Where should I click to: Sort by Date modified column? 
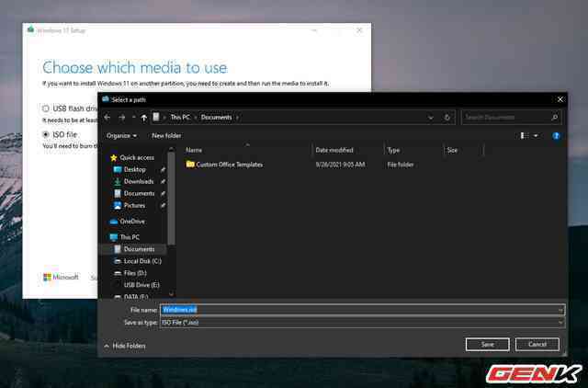pos(334,150)
